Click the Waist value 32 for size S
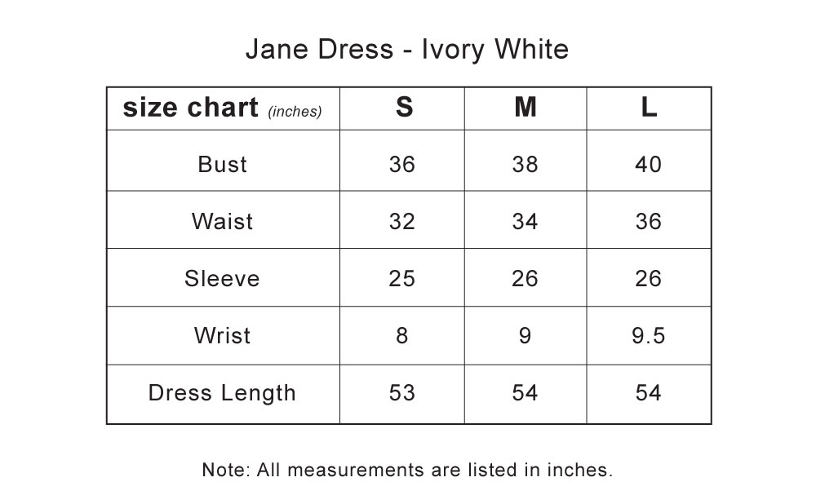Image resolution: width=816 pixels, height=504 pixels. (x=402, y=222)
